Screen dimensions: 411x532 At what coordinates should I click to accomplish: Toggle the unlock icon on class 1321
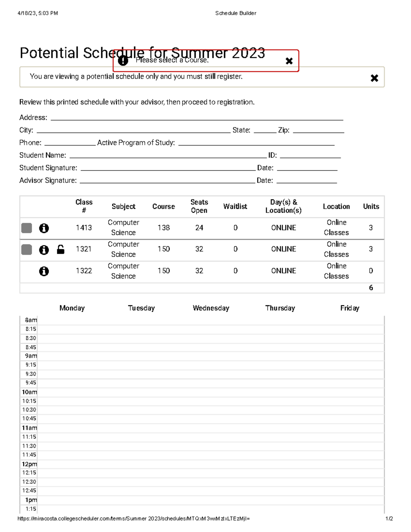tap(61, 249)
